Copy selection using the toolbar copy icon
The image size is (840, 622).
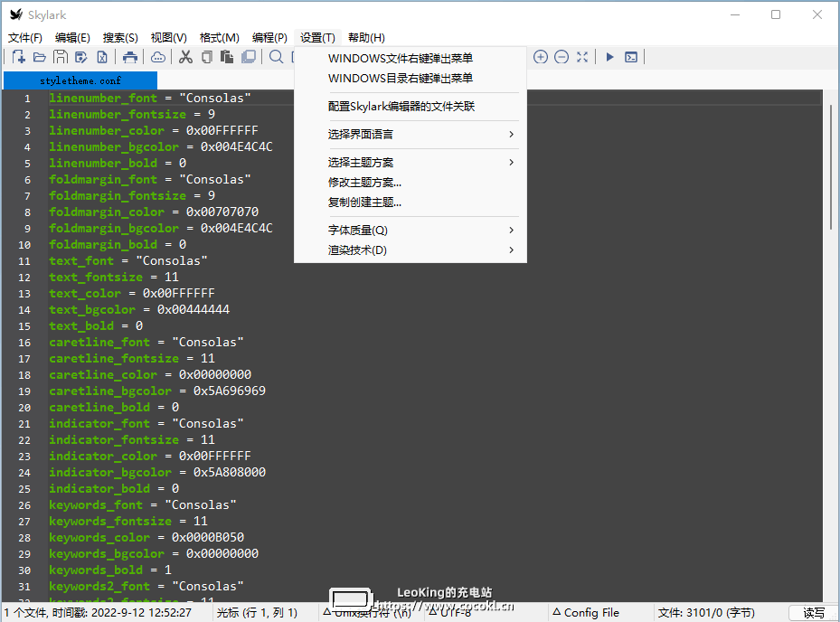[207, 57]
